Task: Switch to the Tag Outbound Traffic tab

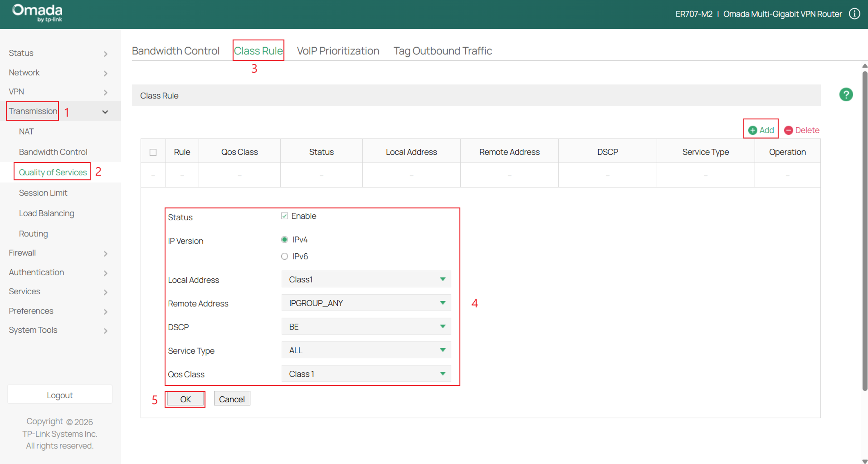Action: pos(443,51)
